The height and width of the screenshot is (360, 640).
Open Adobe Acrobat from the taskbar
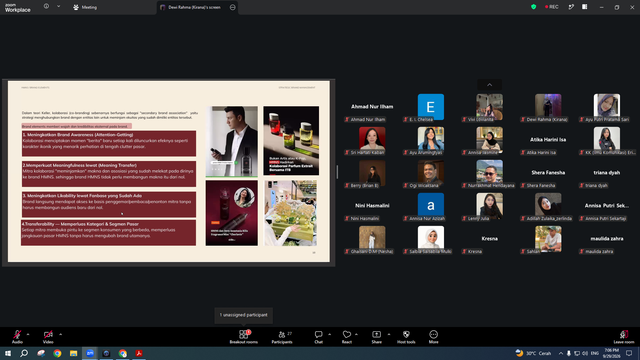tap(139, 353)
